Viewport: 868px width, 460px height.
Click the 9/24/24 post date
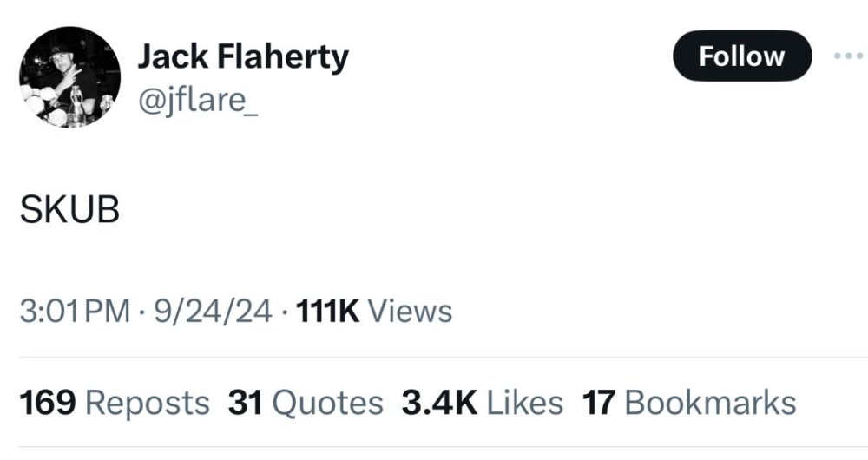pos(213,311)
